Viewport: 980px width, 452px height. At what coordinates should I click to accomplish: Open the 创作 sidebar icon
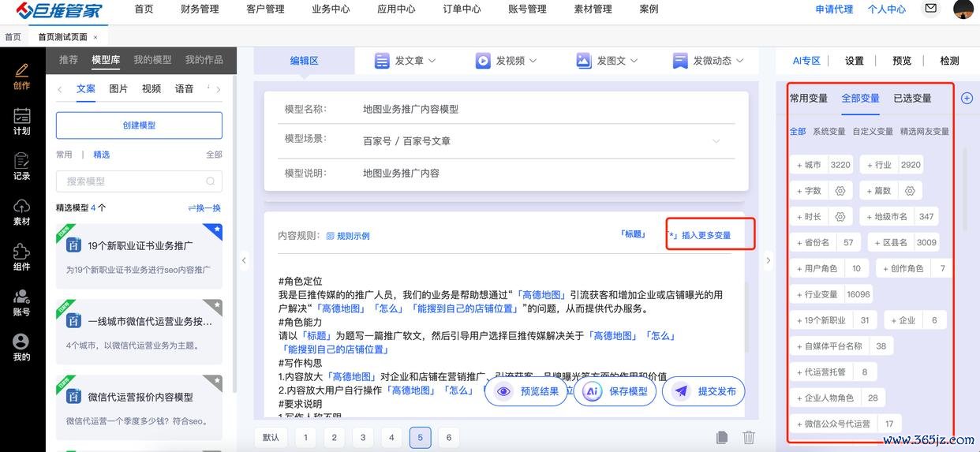click(x=21, y=76)
